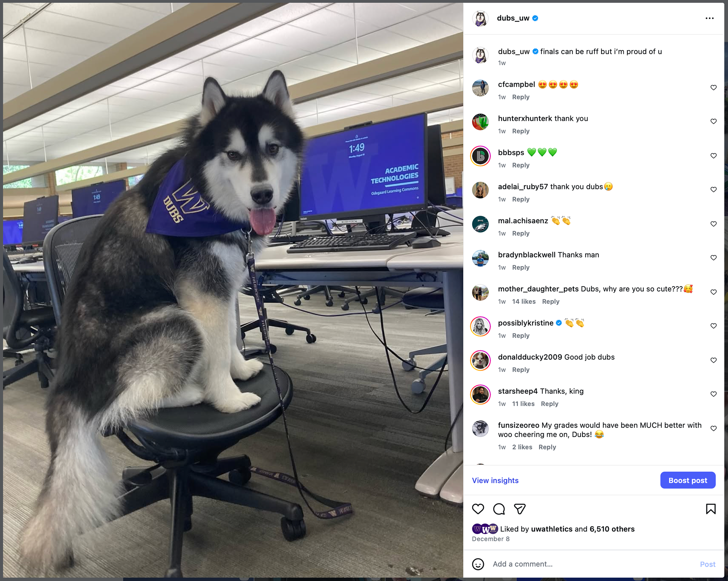Click Boost post button
Image resolution: width=728 pixels, height=581 pixels.
pos(688,480)
